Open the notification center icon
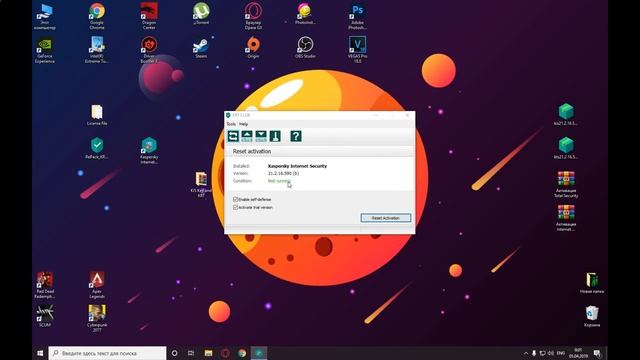Screen dimensions: 640x360 pyautogui.click(x=597, y=353)
